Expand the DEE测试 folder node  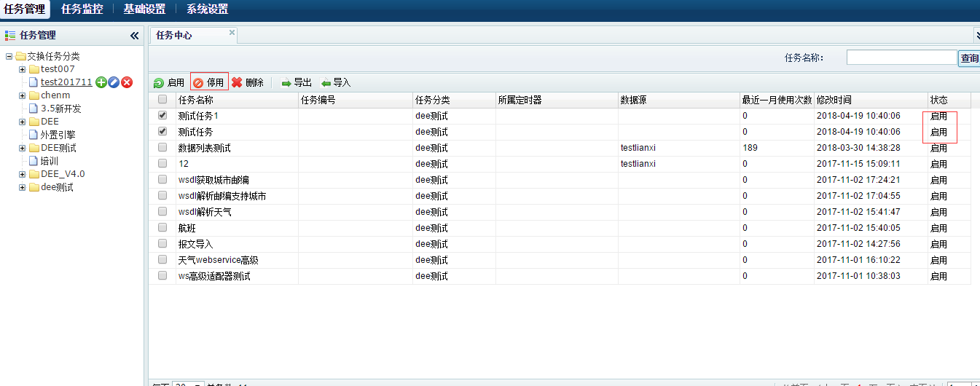(22, 148)
